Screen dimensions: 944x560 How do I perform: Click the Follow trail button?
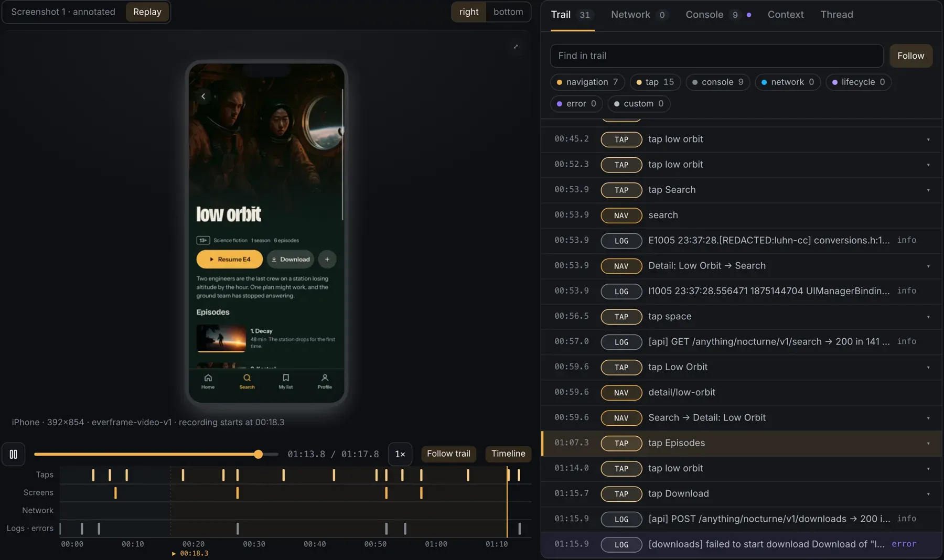click(448, 454)
